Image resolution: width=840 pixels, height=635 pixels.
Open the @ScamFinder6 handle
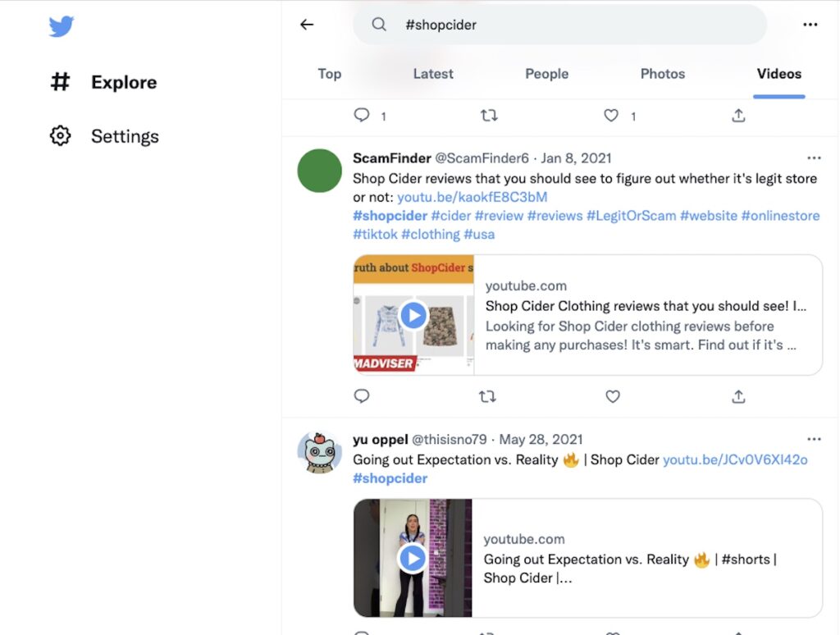[x=482, y=158]
